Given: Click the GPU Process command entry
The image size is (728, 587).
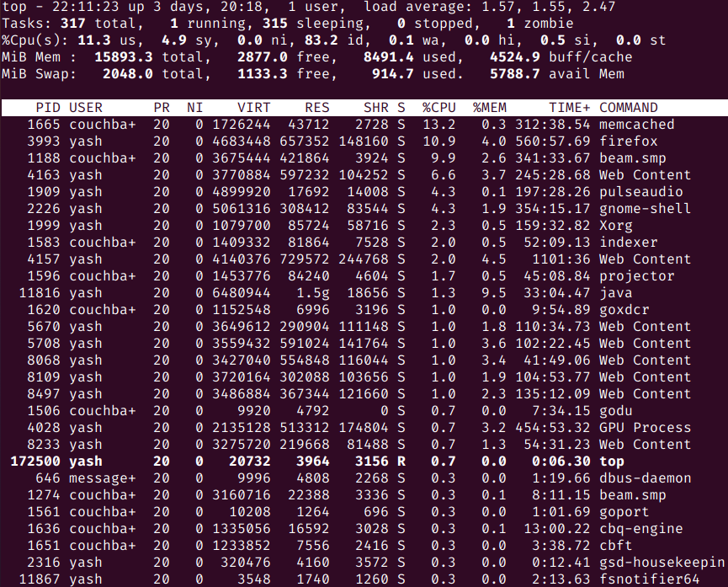Looking at the screenshot, I should (x=645, y=428).
